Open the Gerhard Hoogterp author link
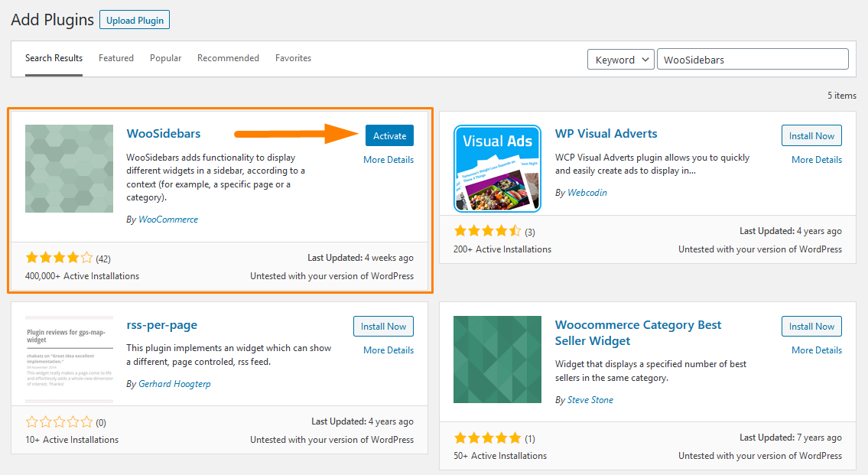The width and height of the screenshot is (868, 475). [174, 384]
